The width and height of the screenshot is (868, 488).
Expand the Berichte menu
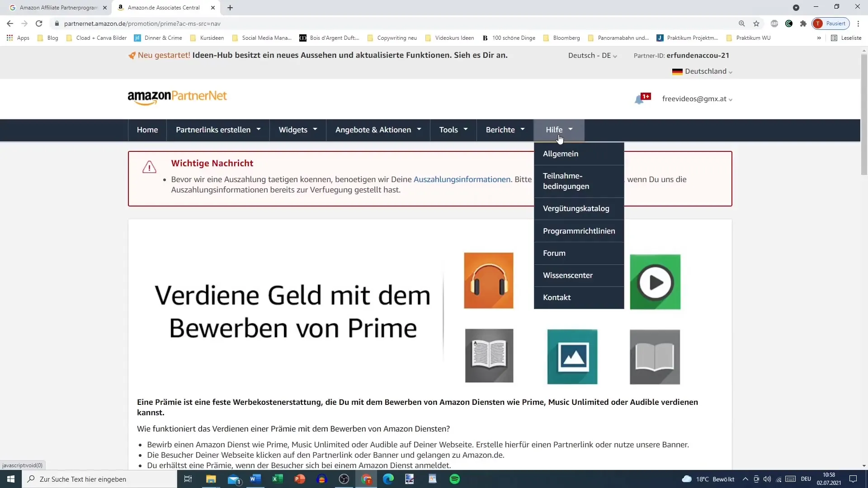point(505,130)
